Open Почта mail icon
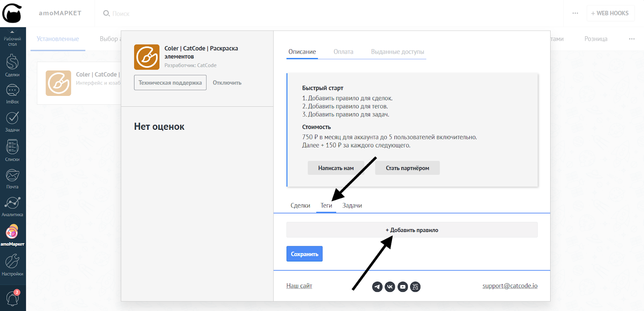644x311 pixels. 12,178
